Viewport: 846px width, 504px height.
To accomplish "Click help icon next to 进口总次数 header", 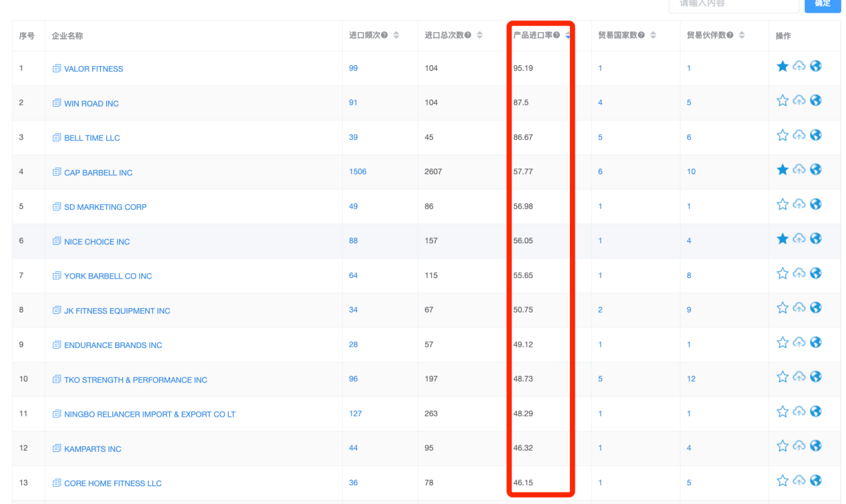I will (468, 35).
